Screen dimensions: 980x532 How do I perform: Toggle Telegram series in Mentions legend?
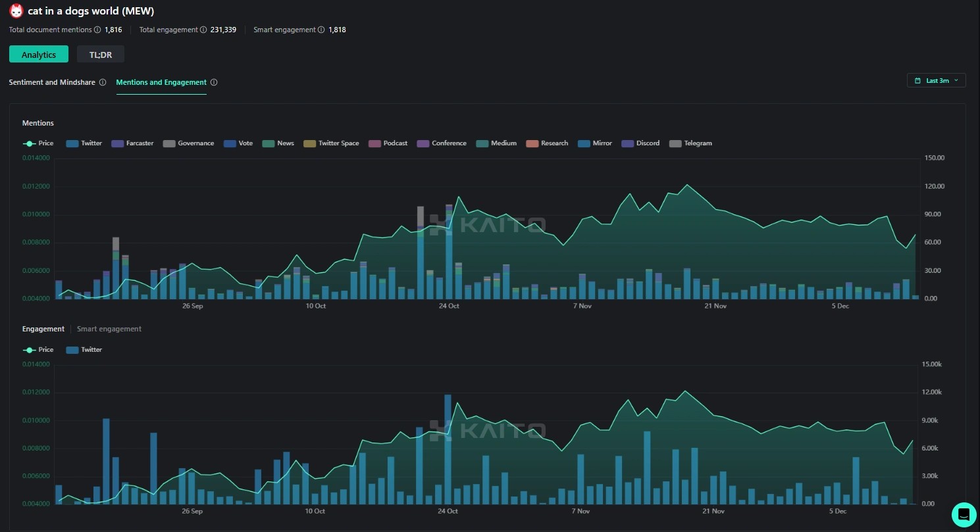click(690, 143)
